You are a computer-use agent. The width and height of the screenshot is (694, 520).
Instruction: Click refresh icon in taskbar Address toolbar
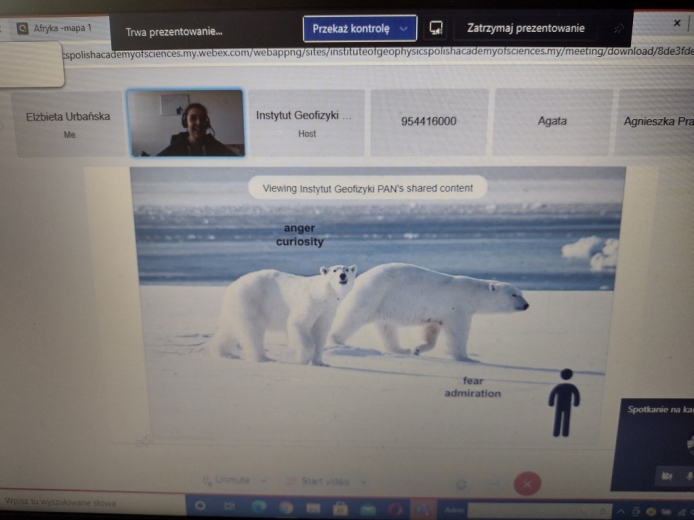pos(602,512)
